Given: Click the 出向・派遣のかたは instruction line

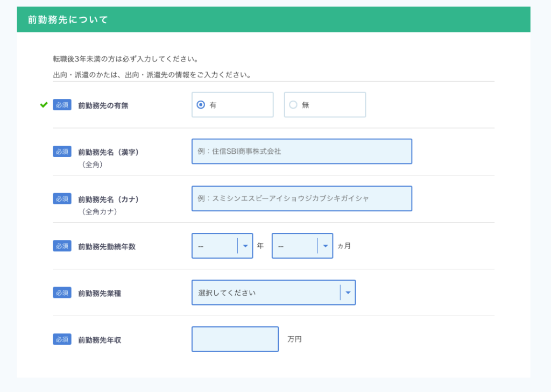Looking at the screenshot, I should (152, 75).
